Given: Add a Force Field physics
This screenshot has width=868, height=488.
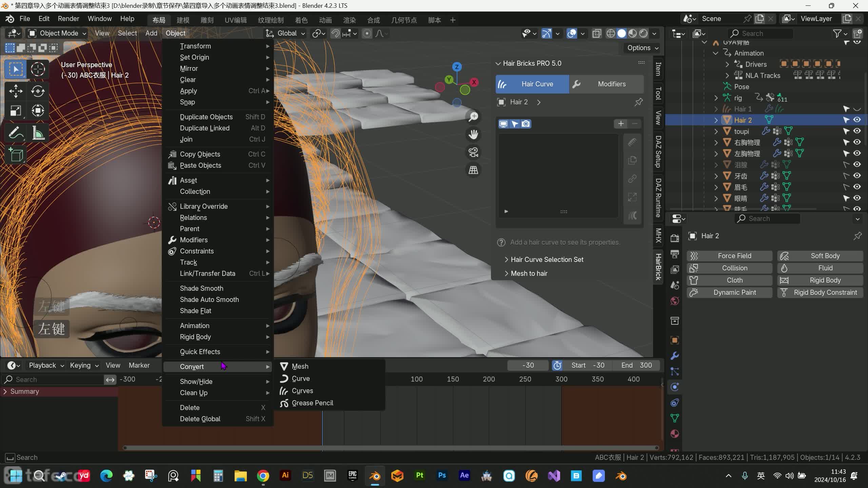Looking at the screenshot, I should point(730,256).
